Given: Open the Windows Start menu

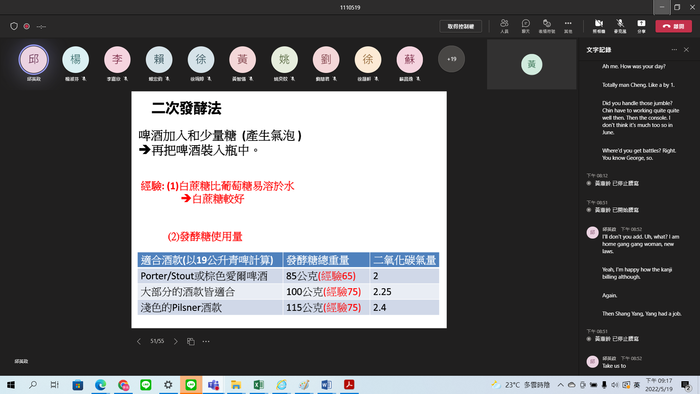Looking at the screenshot, I should click(x=11, y=385).
